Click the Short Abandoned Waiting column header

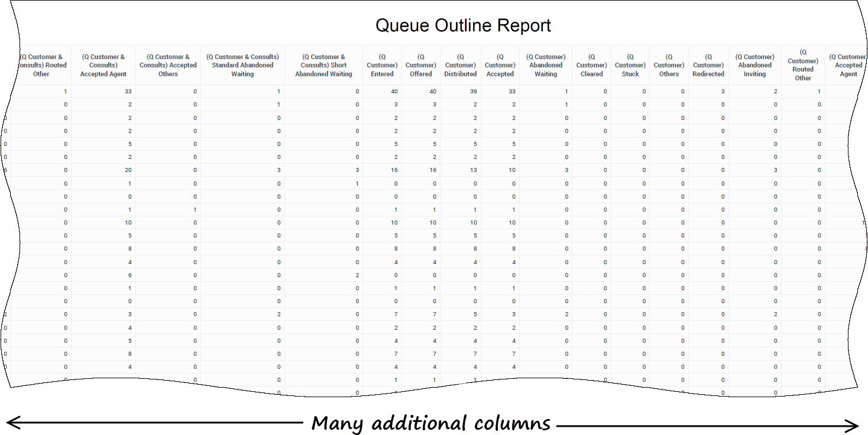323,66
